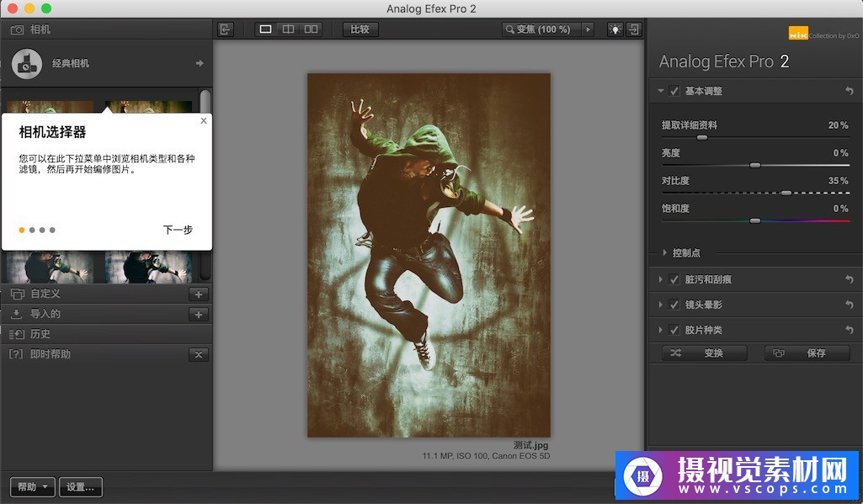This screenshot has width=863, height=504.
Task: Click the 经典相机 camera kit icon
Action: pos(27,63)
